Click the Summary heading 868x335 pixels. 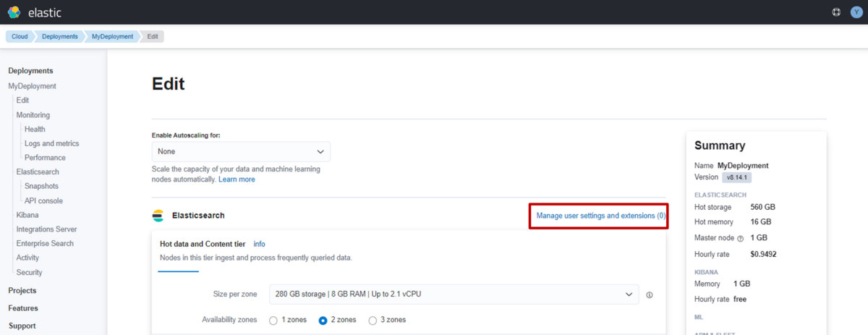tap(720, 146)
